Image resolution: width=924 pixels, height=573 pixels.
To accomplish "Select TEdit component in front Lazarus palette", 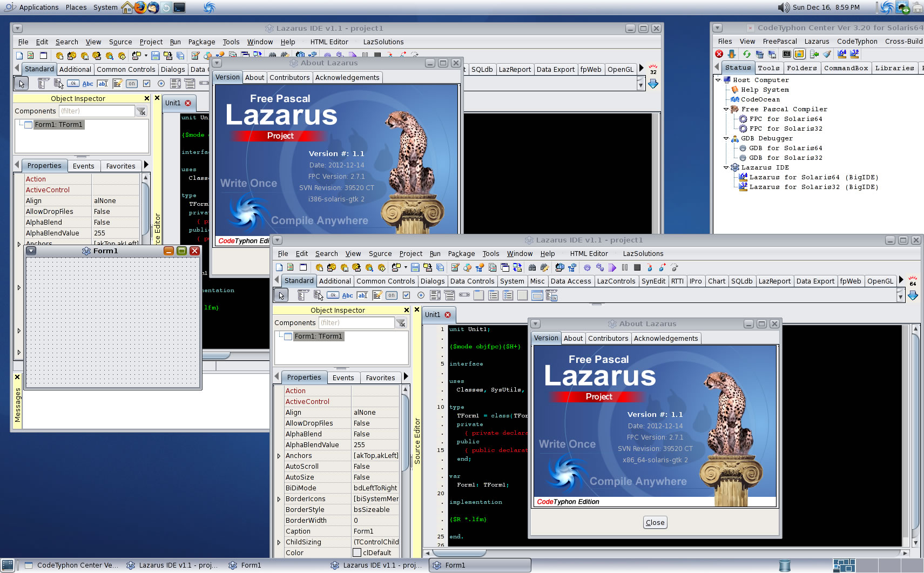I will 362,295.
